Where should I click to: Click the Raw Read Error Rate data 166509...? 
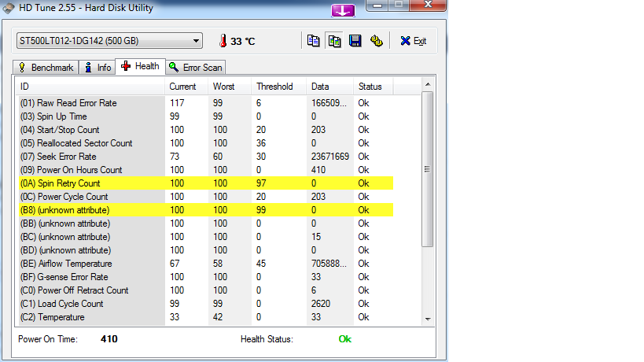tap(329, 103)
